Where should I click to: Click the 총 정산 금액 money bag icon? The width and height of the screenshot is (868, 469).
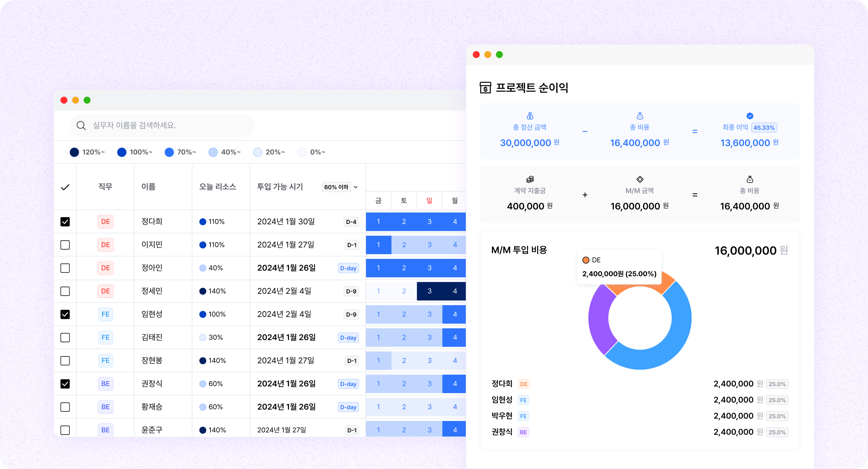(x=530, y=116)
